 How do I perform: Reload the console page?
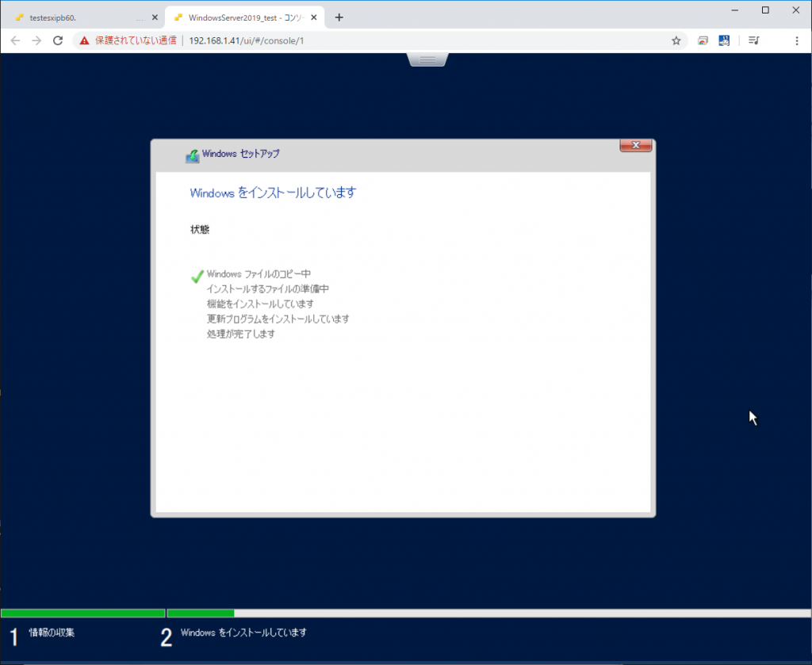pos(58,40)
